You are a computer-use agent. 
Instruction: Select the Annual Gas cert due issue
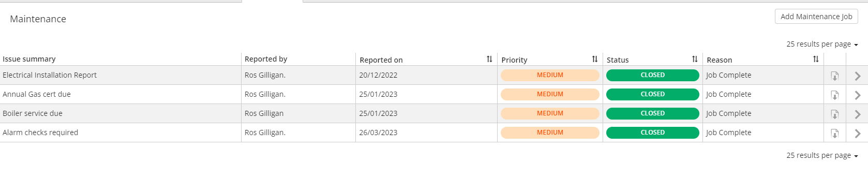click(x=37, y=94)
